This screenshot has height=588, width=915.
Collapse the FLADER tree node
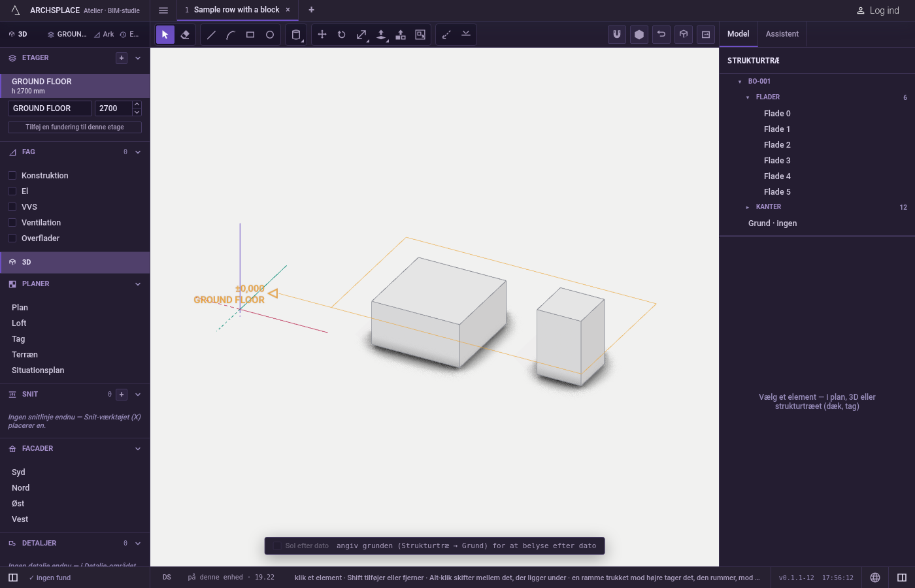[x=748, y=97]
